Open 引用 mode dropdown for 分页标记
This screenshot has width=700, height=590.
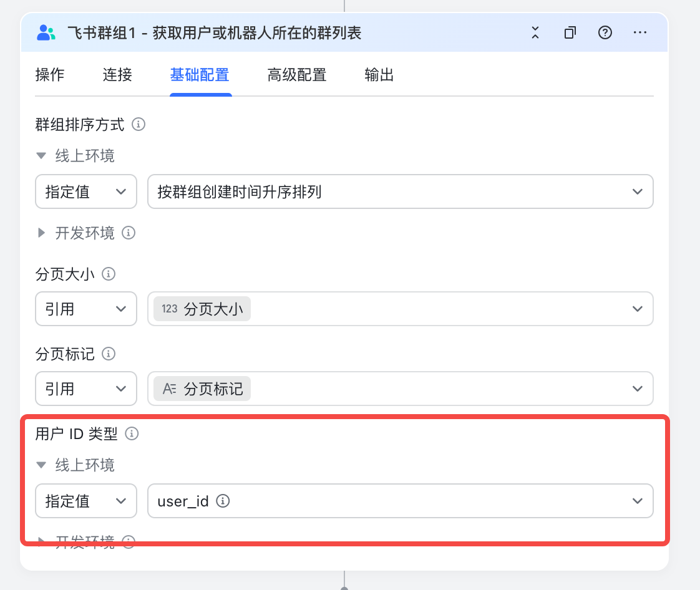click(x=86, y=389)
